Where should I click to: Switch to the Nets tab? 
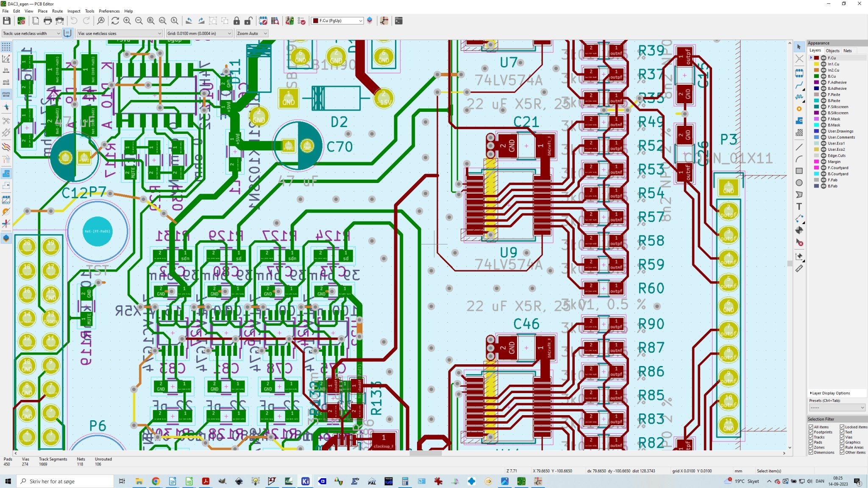(848, 50)
